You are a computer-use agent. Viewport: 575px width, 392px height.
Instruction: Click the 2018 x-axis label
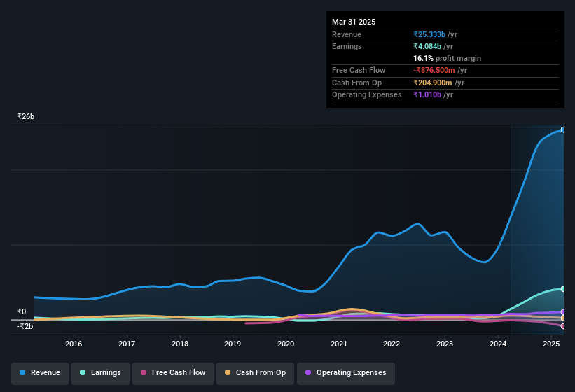tap(180, 344)
